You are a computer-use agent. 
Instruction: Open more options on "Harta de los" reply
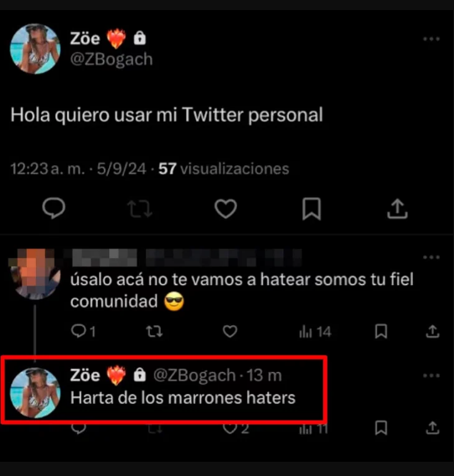[x=431, y=375]
